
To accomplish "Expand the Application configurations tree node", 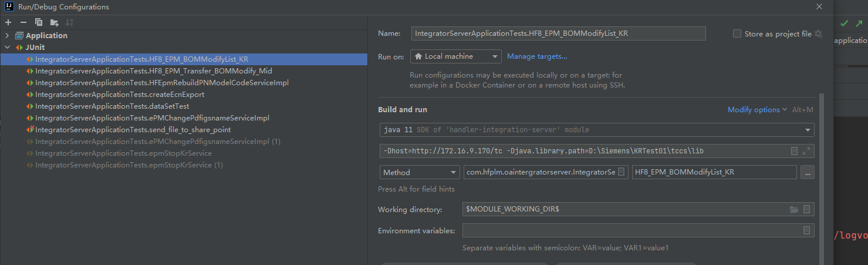I will coord(8,36).
